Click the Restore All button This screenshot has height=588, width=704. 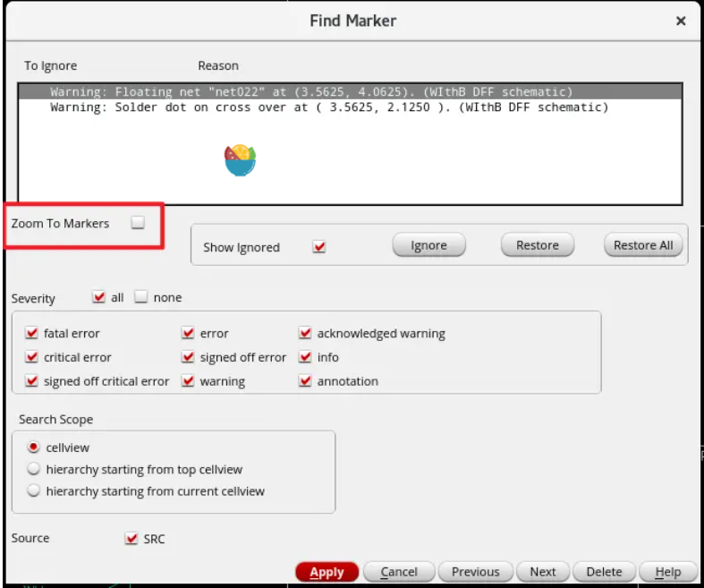pos(643,245)
